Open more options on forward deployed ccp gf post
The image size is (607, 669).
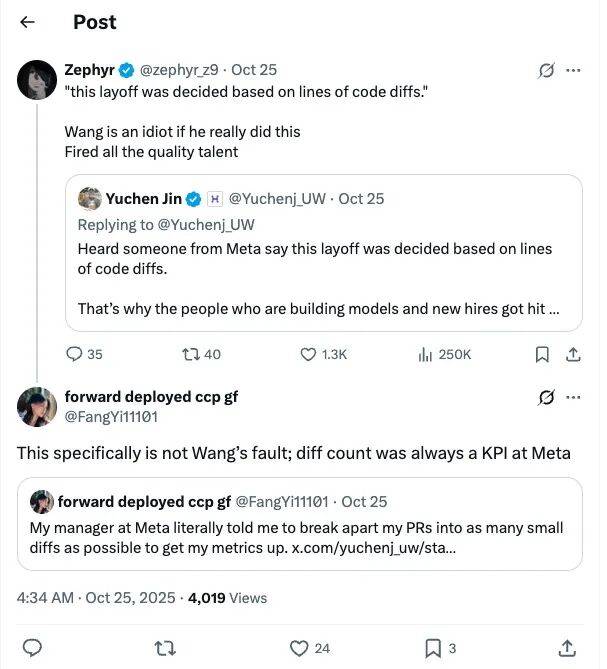click(574, 397)
